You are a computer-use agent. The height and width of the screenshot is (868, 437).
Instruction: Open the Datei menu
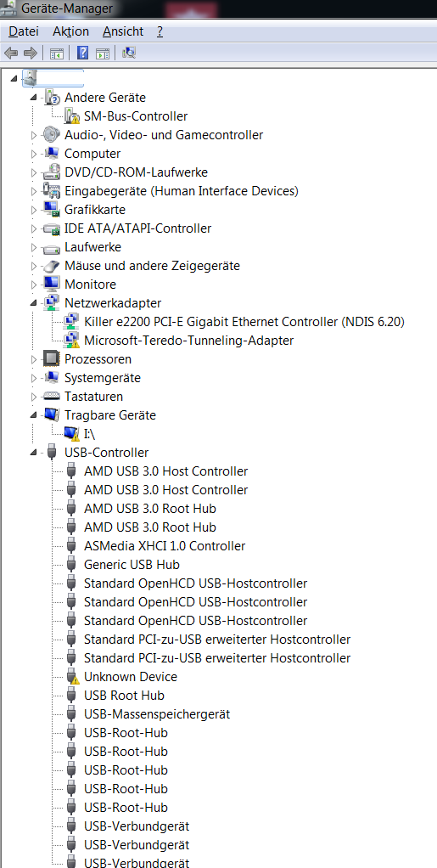coord(20,31)
